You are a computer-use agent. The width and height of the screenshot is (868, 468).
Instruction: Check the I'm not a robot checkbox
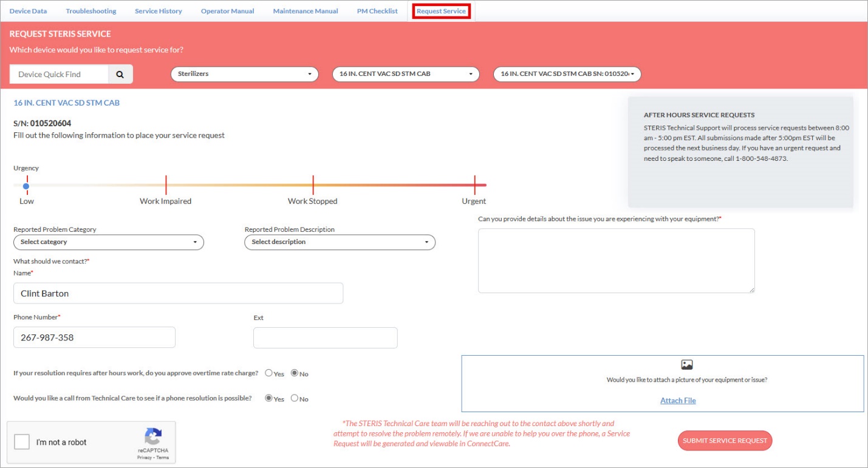click(22, 442)
